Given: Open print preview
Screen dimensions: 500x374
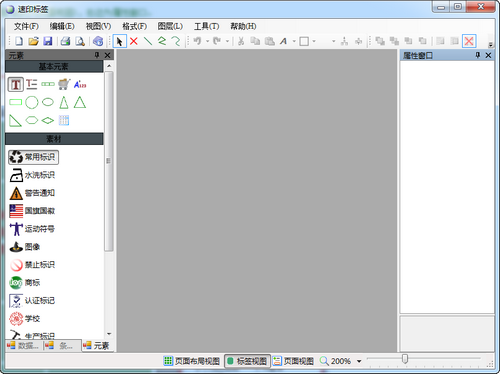Looking at the screenshot, I should tap(80, 41).
